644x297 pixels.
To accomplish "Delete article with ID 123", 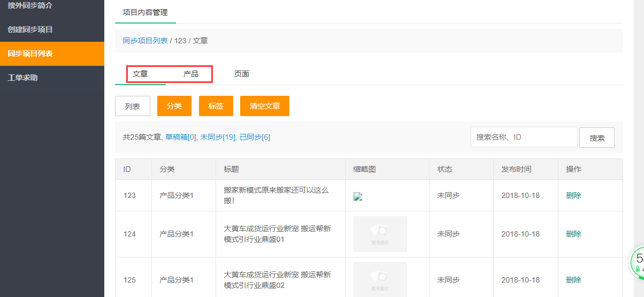I will [573, 195].
